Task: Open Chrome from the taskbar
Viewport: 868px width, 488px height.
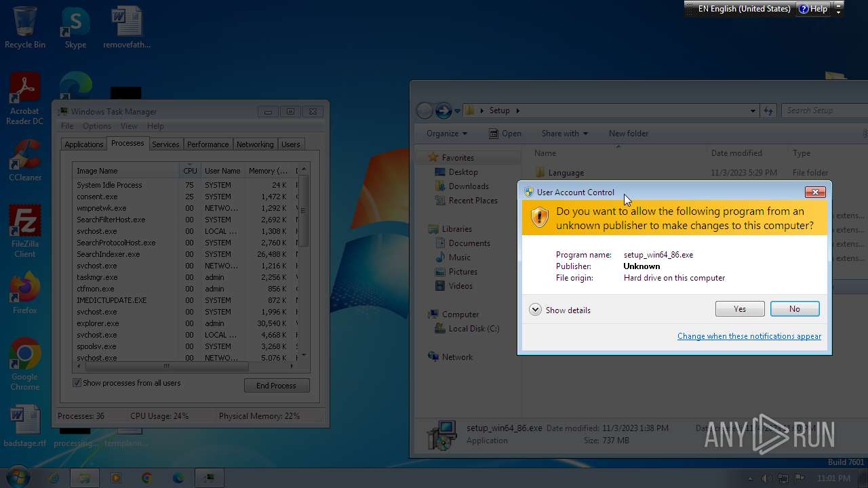Action: (x=146, y=478)
